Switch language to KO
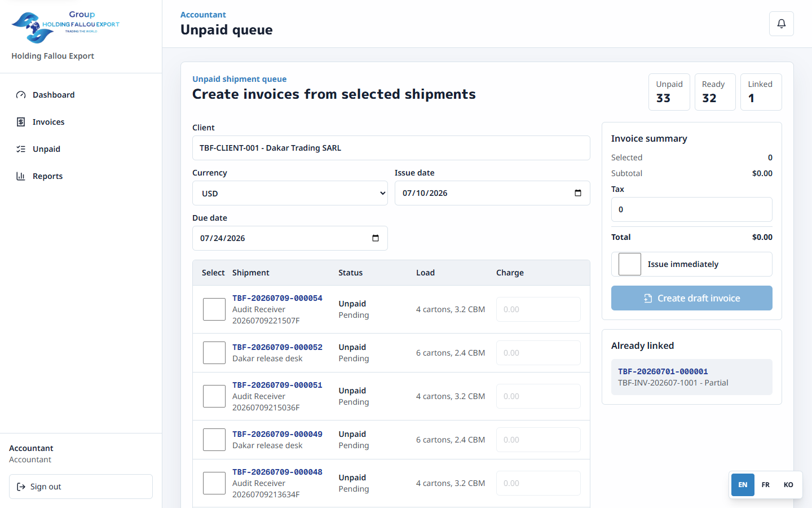Image resolution: width=812 pixels, height=508 pixels. coord(788,485)
